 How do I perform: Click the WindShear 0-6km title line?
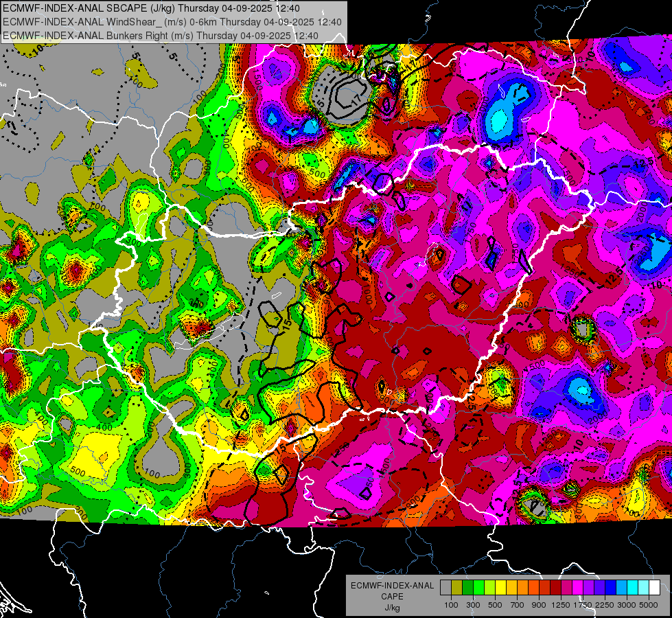172,22
